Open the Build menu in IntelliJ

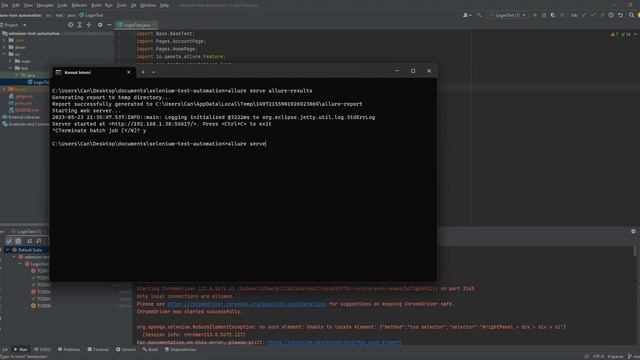coord(96,5)
